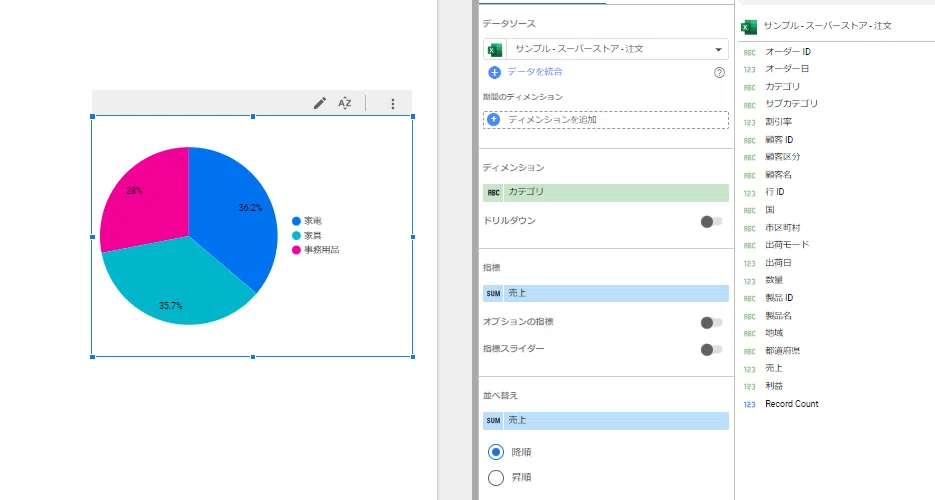Viewport: 935px width, 500px height.
Task: Select the 国 field
Action: click(770, 210)
